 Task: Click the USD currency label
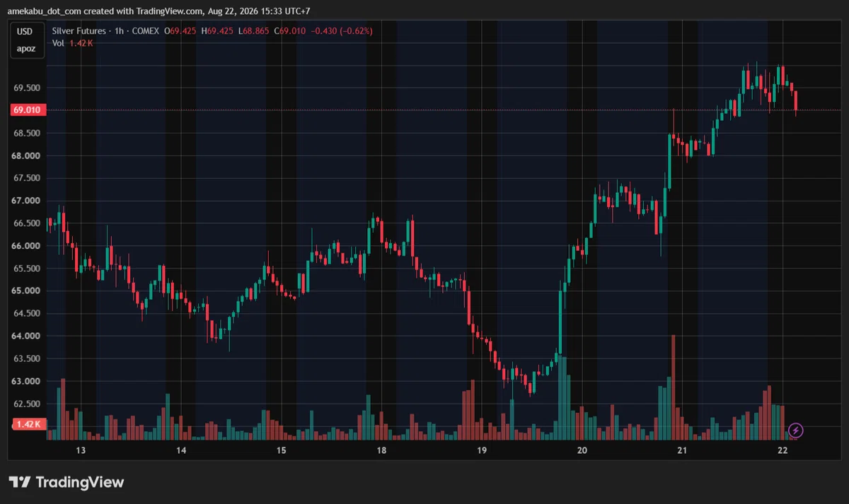(25, 32)
